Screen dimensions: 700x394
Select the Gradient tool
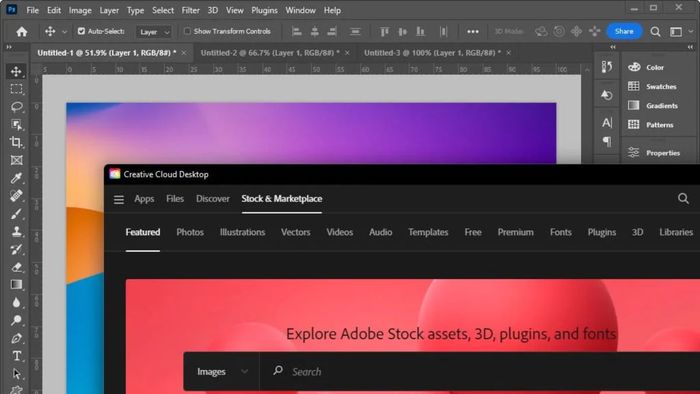click(x=17, y=285)
